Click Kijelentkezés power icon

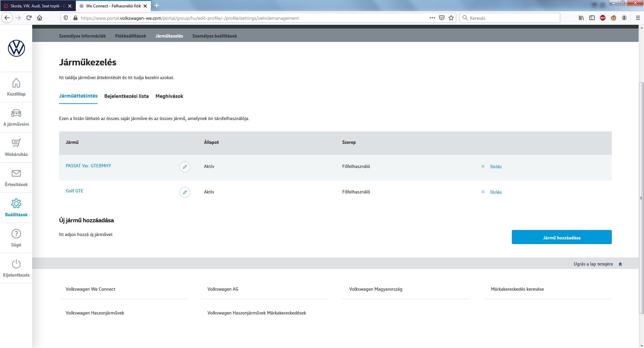click(16, 264)
